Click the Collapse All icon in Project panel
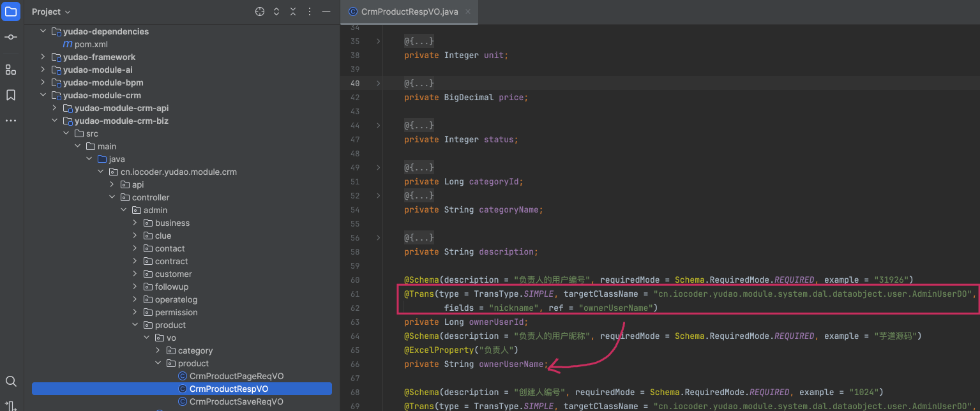This screenshot has height=411, width=980. (x=293, y=11)
